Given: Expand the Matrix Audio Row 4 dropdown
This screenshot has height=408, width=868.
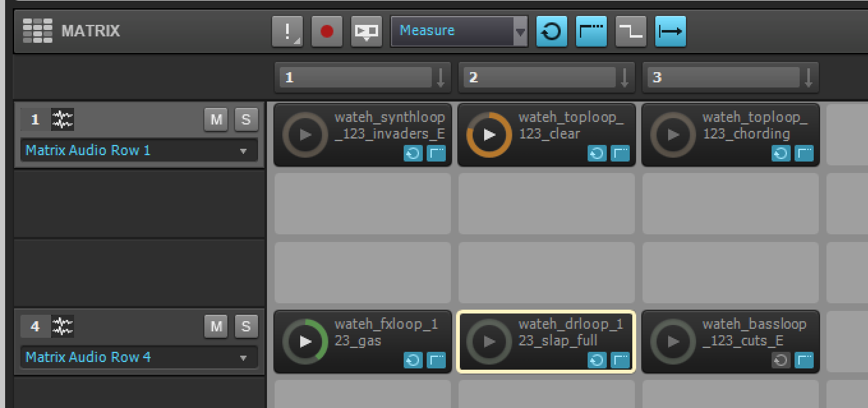Looking at the screenshot, I should (243, 358).
